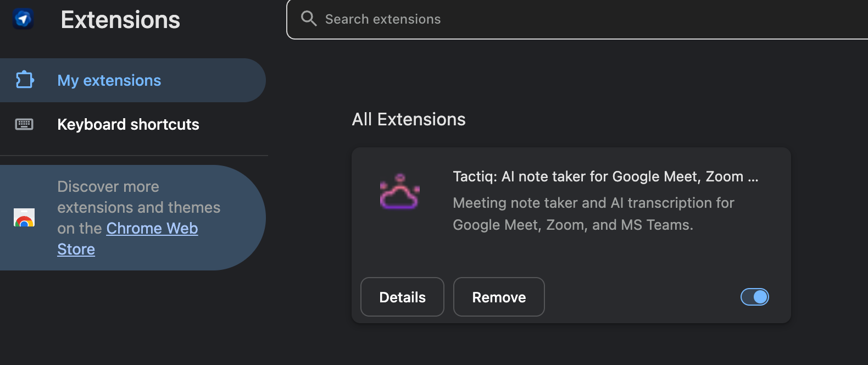868x365 pixels.
Task: Open the My extensions section
Action: pyautogui.click(x=109, y=80)
